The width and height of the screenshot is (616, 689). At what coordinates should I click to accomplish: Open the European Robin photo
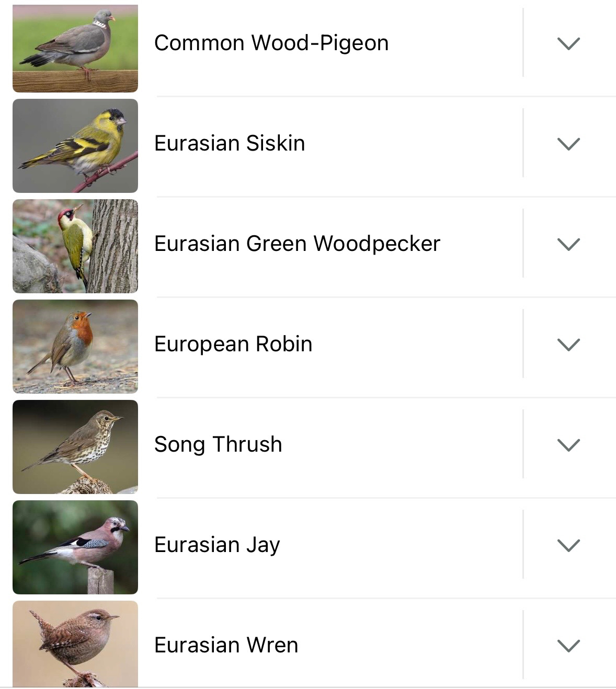(x=75, y=347)
